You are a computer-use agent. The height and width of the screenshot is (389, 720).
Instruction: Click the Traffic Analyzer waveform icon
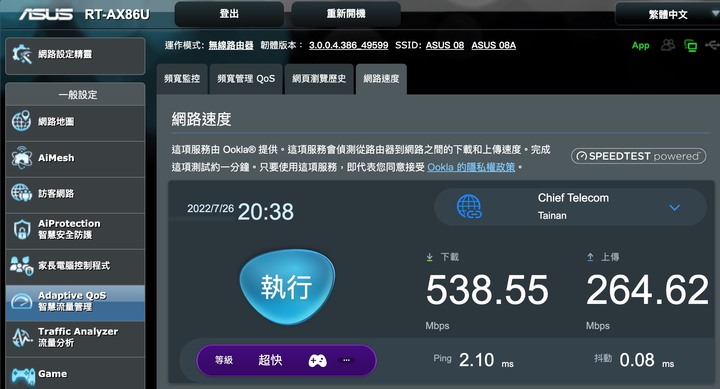pos(21,338)
